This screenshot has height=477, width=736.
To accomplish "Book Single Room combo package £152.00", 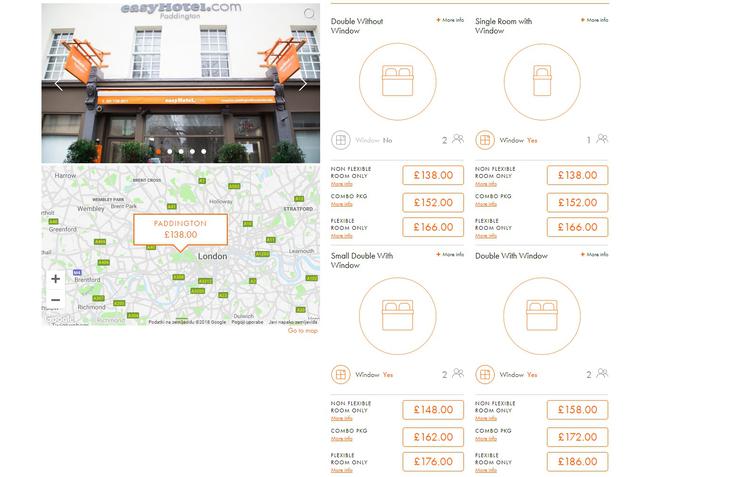I will tap(577, 202).
